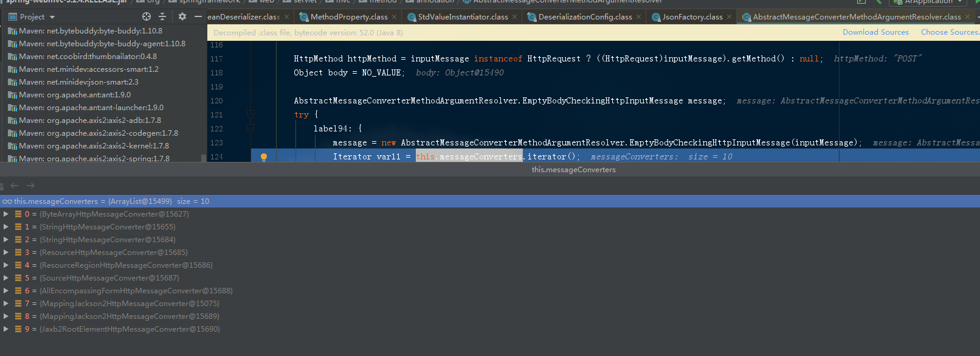Select Maven: net.minidev:json-smart:2.3
Screen dimensions: 980x356
click(78, 82)
